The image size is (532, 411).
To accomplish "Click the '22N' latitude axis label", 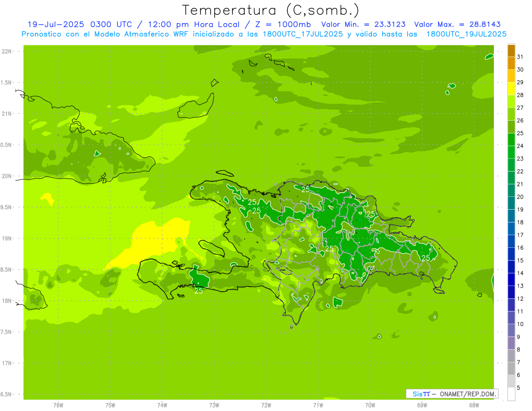I will coord(7,51).
